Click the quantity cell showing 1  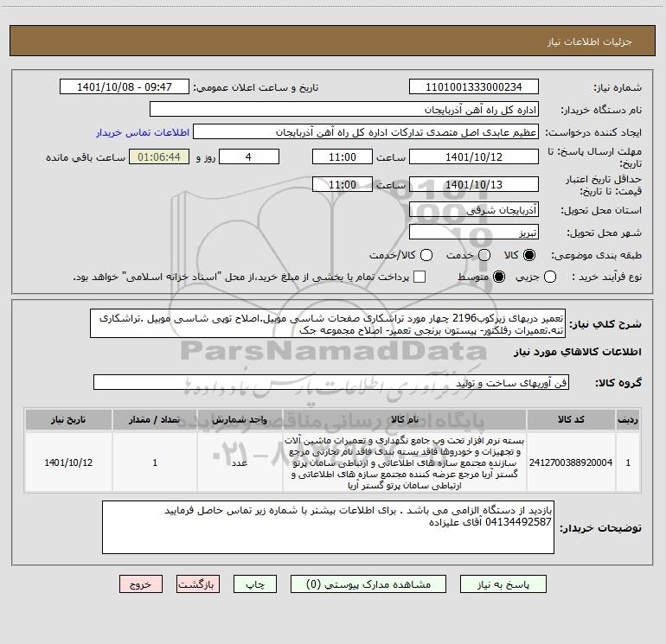tap(155, 462)
